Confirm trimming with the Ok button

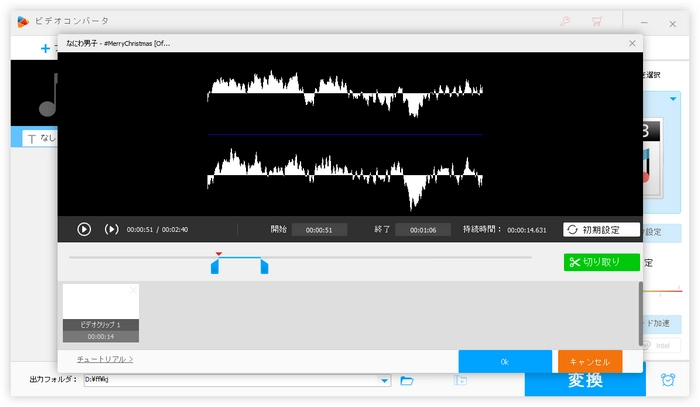click(x=505, y=361)
